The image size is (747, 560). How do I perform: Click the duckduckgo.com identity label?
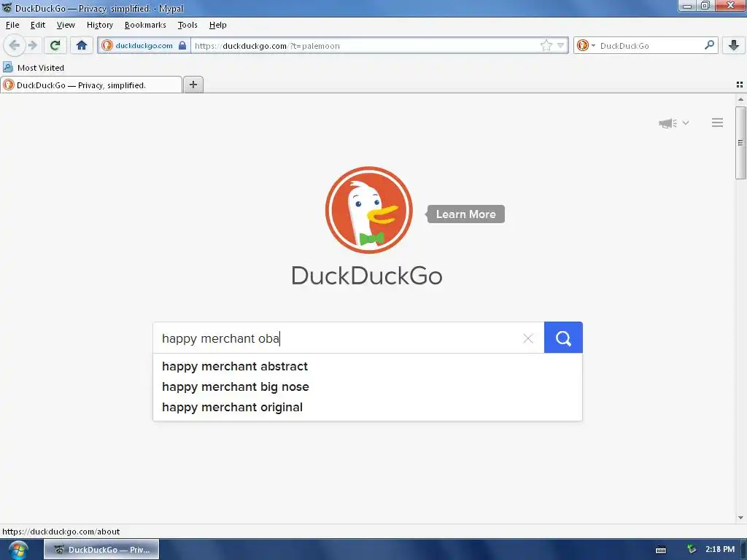point(144,46)
